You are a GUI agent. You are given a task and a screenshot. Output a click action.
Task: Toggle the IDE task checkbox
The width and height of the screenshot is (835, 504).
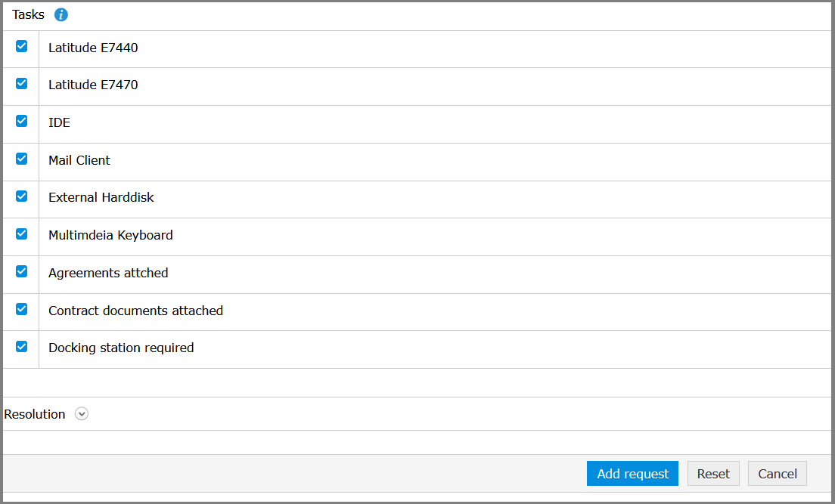21,121
